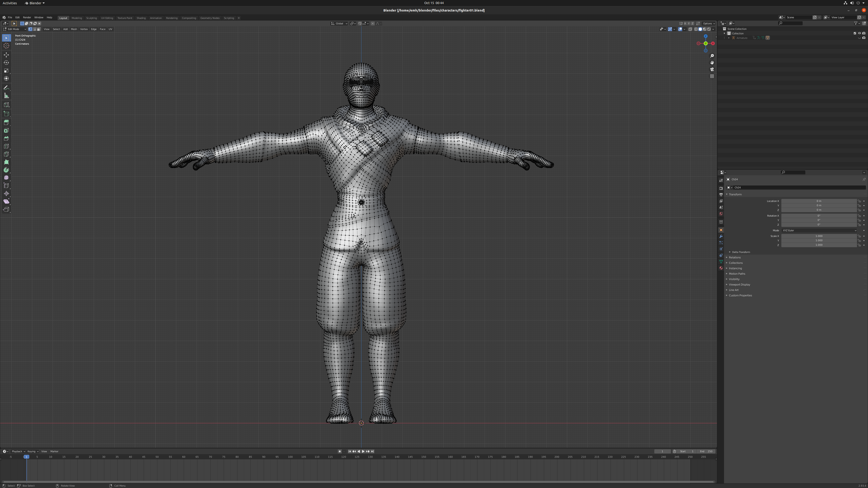Image resolution: width=868 pixels, height=488 pixels.
Task: Open the viewport shading options dropdown
Action: [x=713, y=29]
